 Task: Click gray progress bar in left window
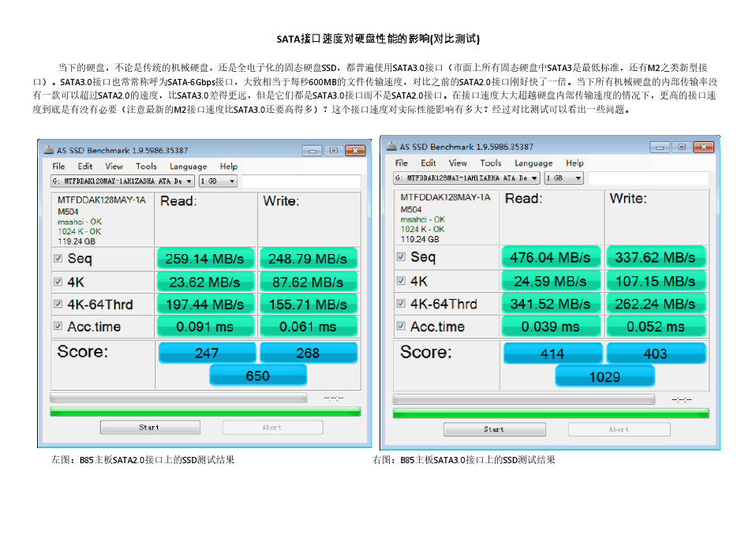[x=178, y=398]
